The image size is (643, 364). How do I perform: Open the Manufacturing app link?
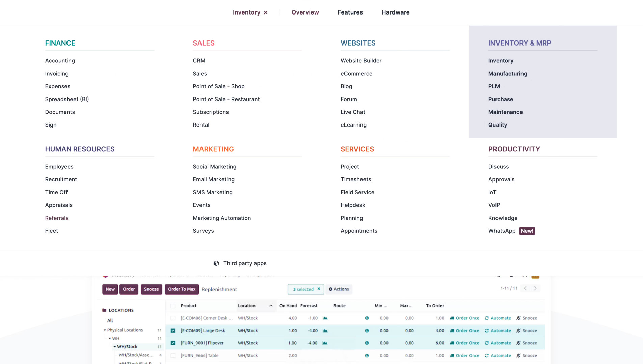coord(507,74)
